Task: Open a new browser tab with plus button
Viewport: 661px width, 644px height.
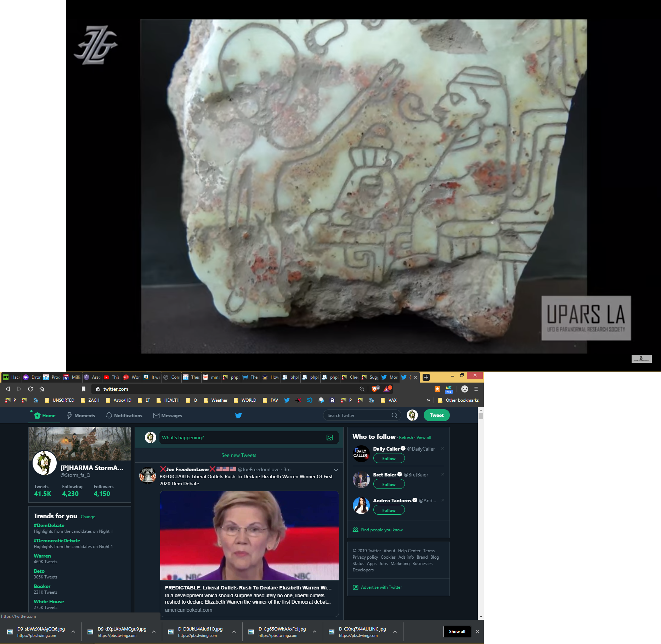Action: [x=426, y=377]
